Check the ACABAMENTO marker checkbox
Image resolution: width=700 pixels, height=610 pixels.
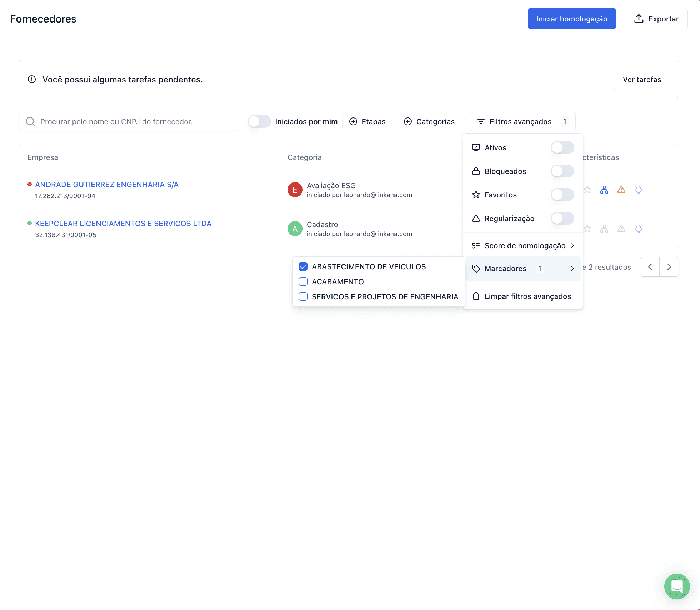tap(303, 281)
